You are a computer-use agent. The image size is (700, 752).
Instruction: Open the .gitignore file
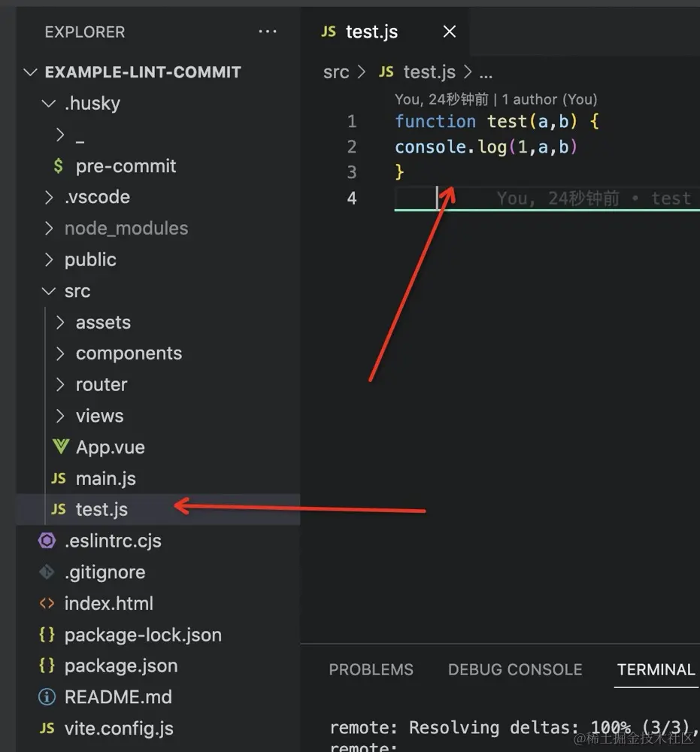105,572
